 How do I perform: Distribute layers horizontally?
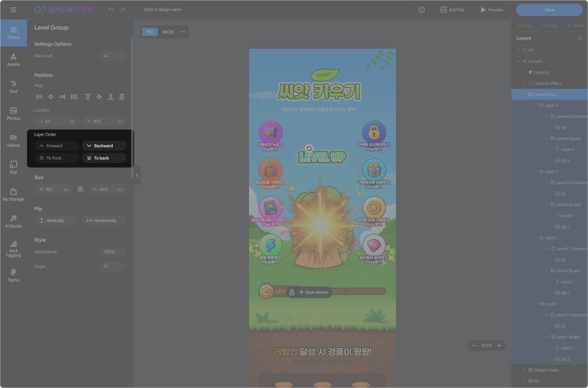(74, 97)
